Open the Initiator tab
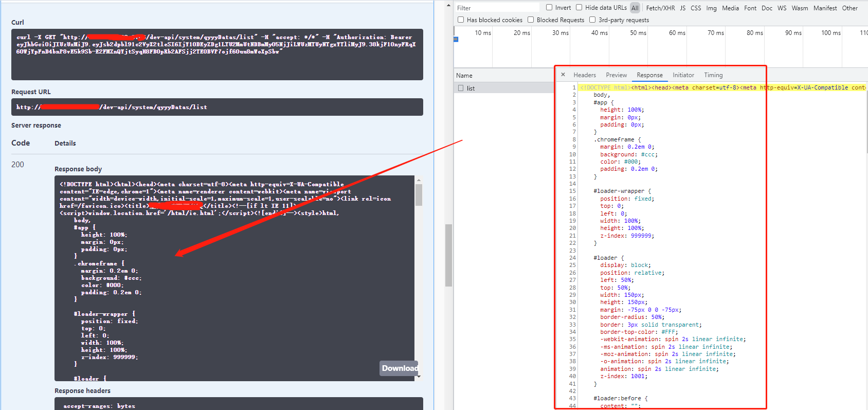Viewport: 868px width, 410px height. point(683,75)
